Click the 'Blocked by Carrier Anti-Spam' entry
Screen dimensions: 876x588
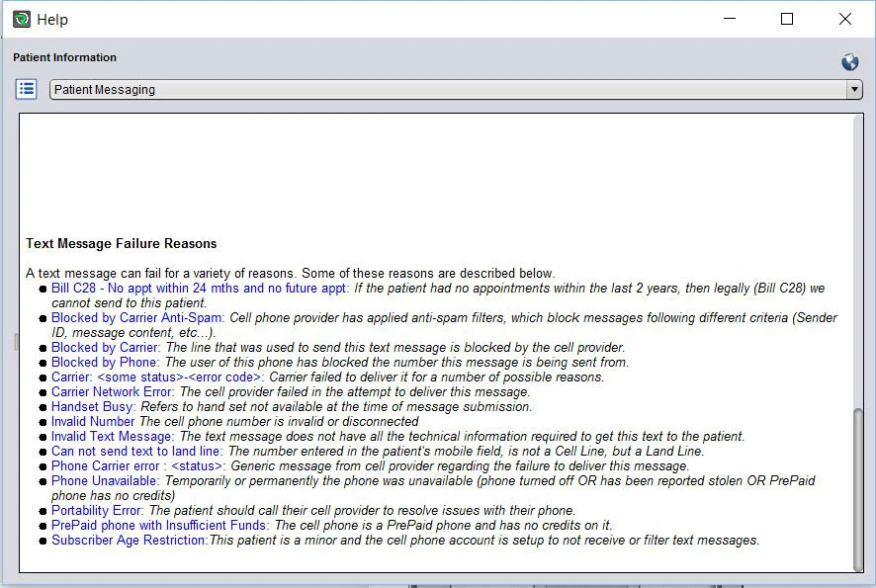(137, 318)
